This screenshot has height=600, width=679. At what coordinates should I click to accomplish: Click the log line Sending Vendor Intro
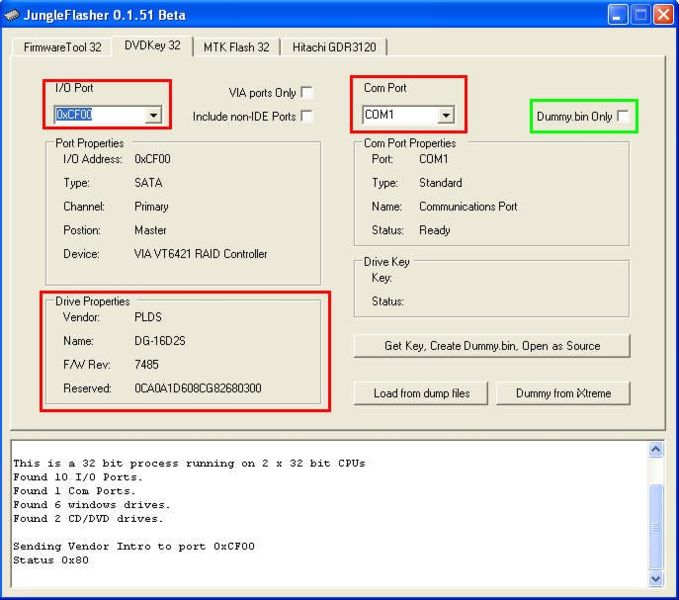point(133,546)
